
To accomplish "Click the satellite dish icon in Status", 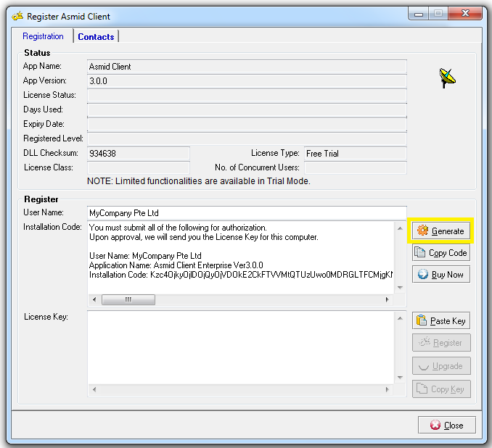I will coord(448,78).
